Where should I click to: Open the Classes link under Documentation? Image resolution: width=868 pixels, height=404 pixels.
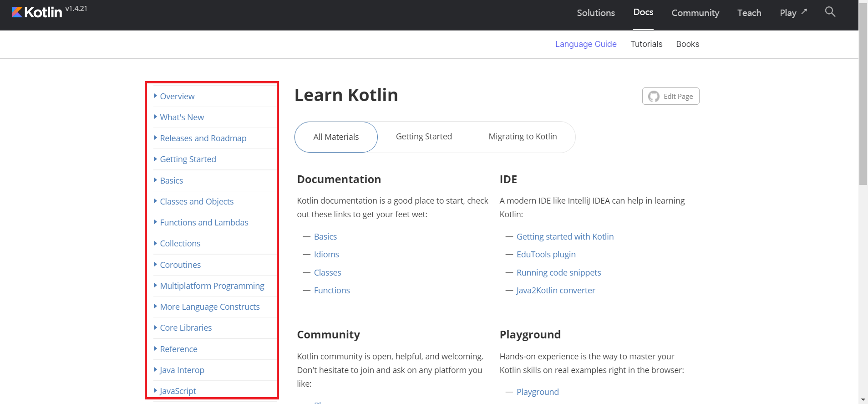(327, 272)
